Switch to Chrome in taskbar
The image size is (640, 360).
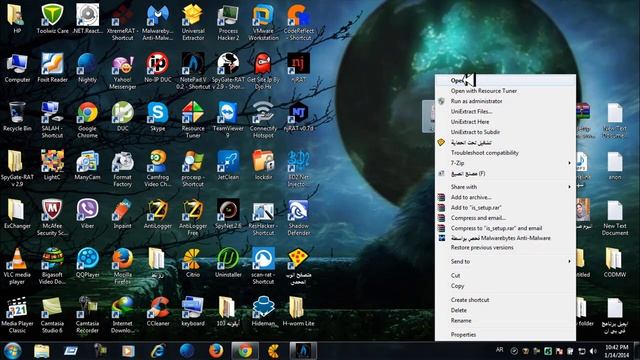pyautogui.click(x=245, y=351)
